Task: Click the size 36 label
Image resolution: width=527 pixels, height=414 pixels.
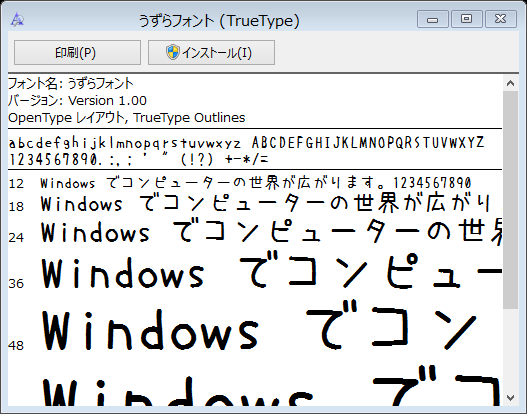Action: tap(16, 284)
